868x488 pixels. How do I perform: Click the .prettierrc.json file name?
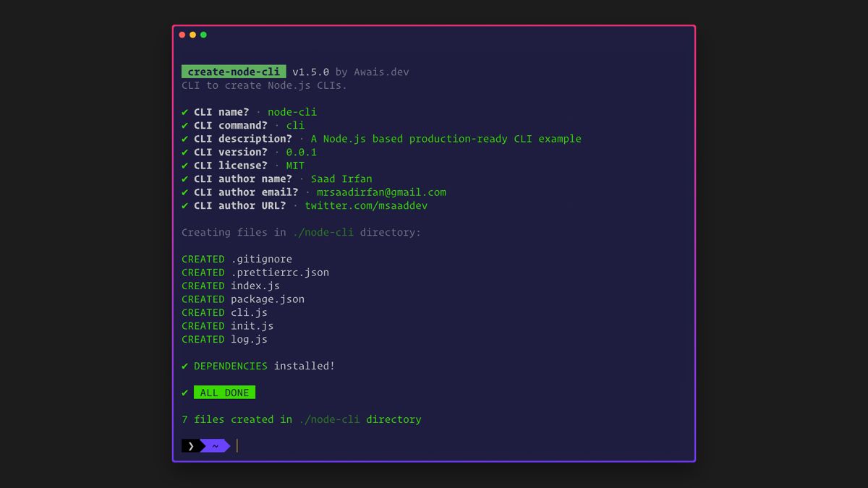[280, 273]
